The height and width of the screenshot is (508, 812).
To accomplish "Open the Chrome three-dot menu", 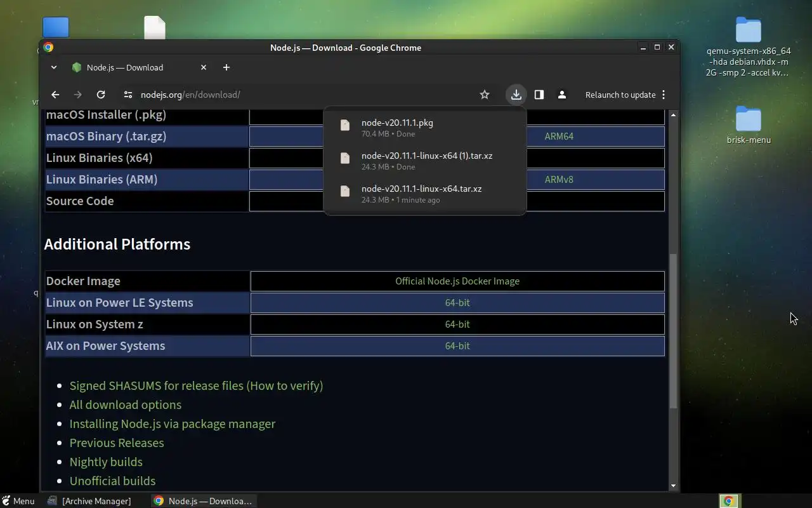I will click(664, 95).
